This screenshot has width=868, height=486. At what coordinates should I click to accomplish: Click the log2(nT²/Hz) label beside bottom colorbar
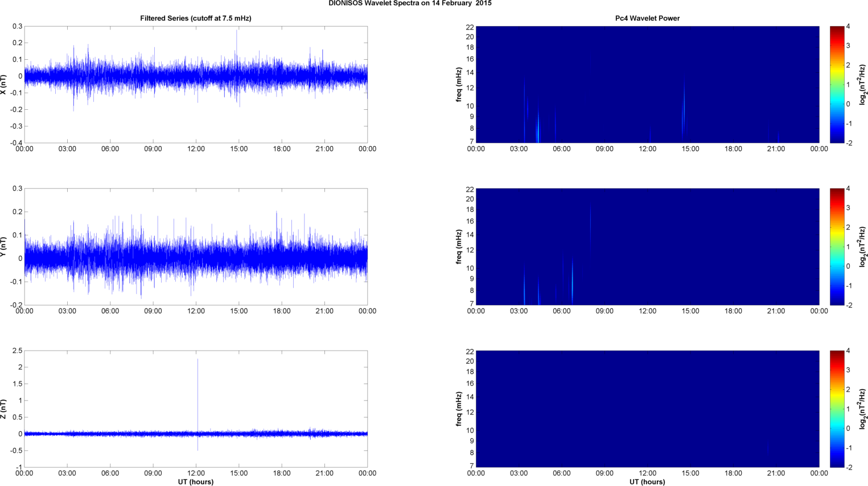[x=863, y=409]
